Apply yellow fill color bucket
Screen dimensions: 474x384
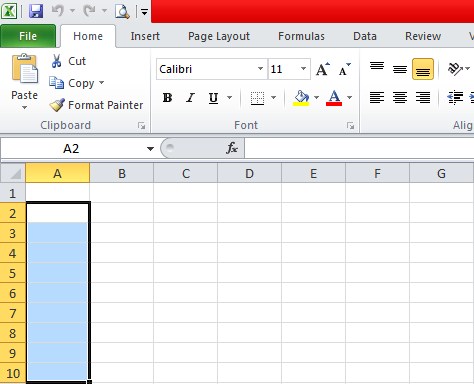tap(301, 98)
